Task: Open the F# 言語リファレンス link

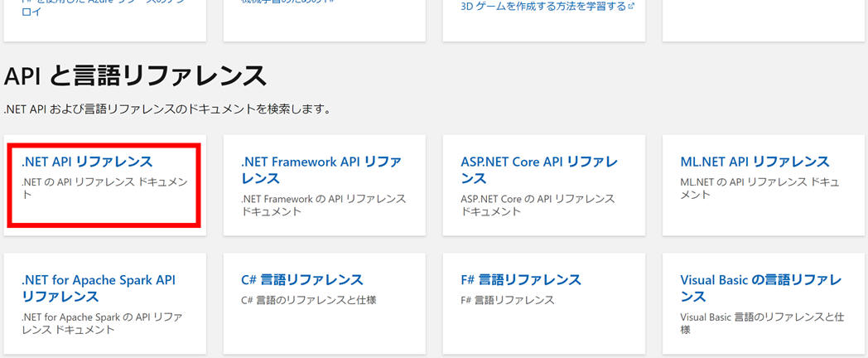Action: (x=521, y=280)
